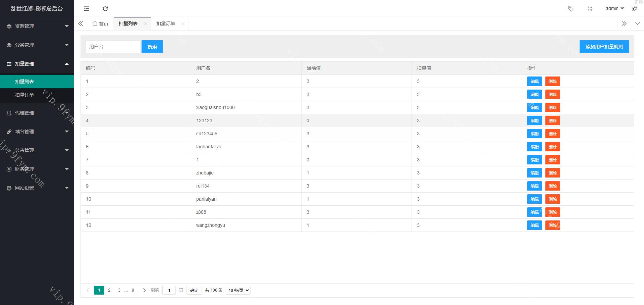Click the 搜索 button
Image resolution: width=644 pixels, height=305 pixels.
(152, 47)
